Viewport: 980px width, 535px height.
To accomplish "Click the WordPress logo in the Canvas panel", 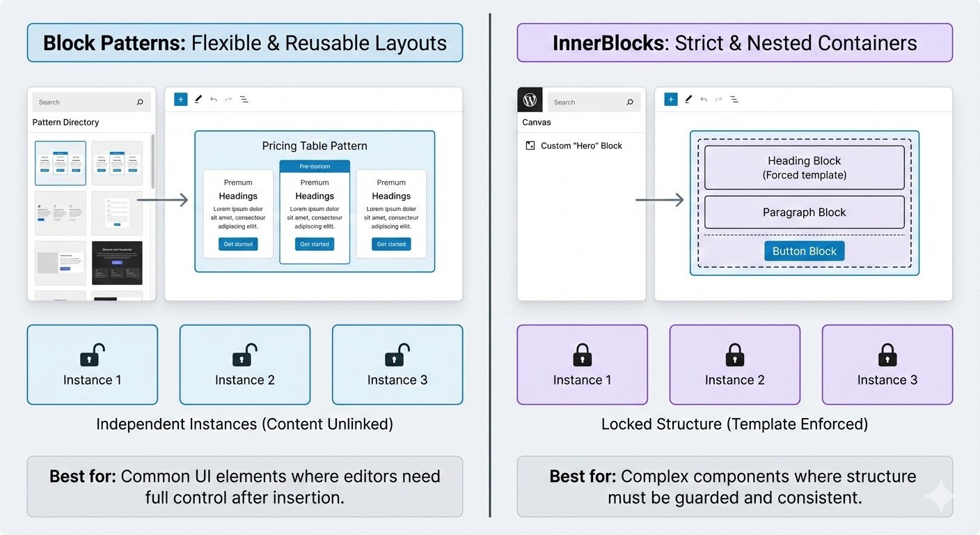I will tap(530, 100).
